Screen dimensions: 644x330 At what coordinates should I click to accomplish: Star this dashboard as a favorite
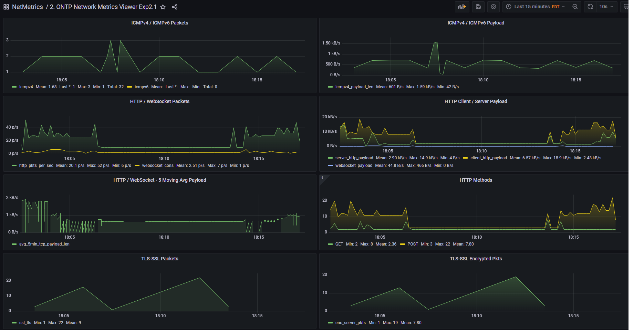click(x=163, y=7)
